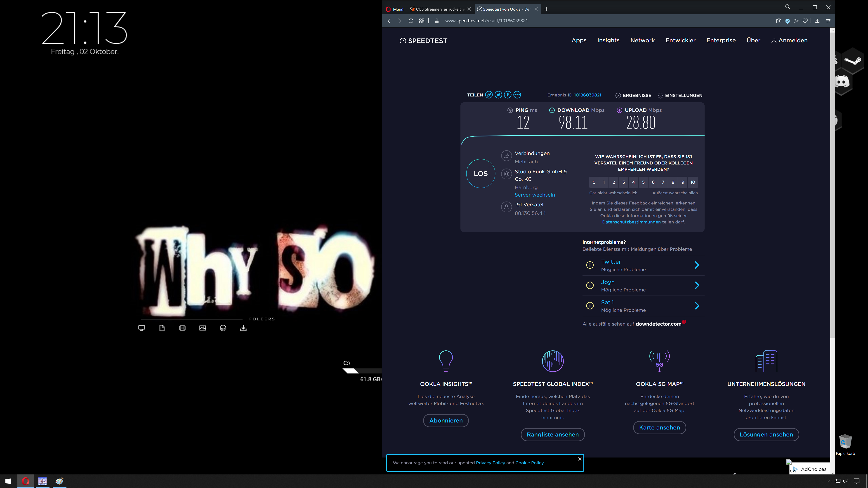Expand the Twitter problems entry chevron
868x488 pixels.
tap(697, 265)
